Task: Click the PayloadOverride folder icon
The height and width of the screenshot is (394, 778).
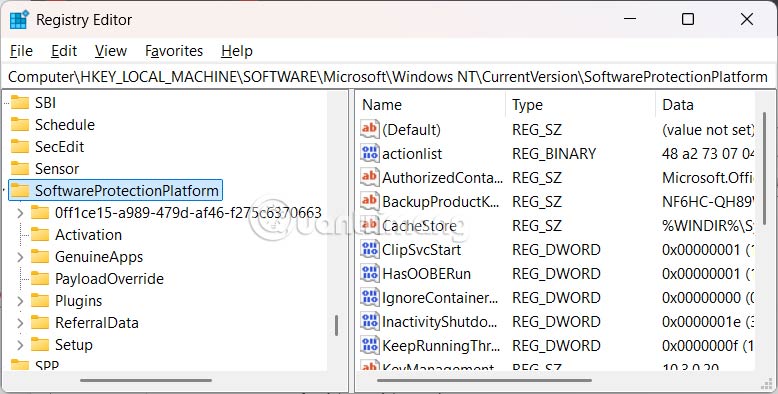Action: tap(40, 279)
